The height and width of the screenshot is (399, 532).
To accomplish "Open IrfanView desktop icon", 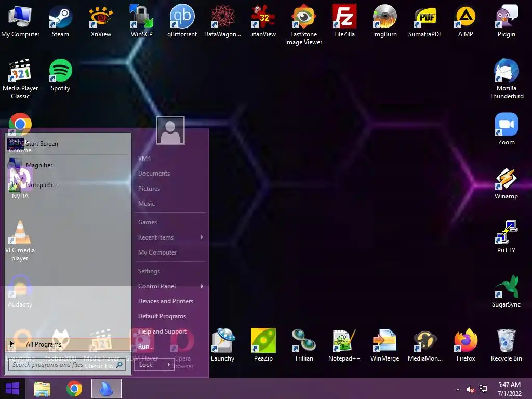I will 263,20.
